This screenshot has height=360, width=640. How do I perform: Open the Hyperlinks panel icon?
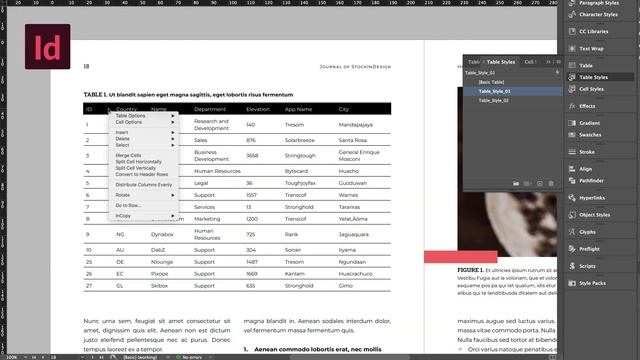coord(572,198)
